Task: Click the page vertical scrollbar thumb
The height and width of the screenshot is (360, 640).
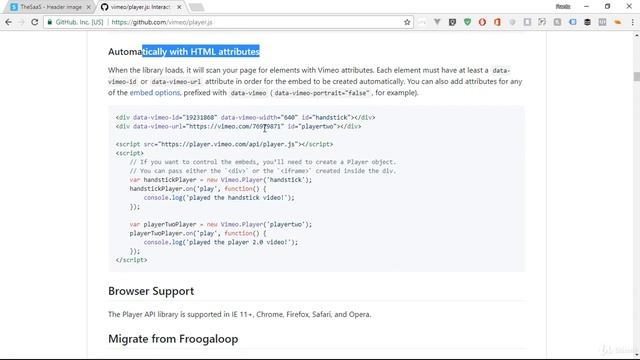Action: point(636,76)
